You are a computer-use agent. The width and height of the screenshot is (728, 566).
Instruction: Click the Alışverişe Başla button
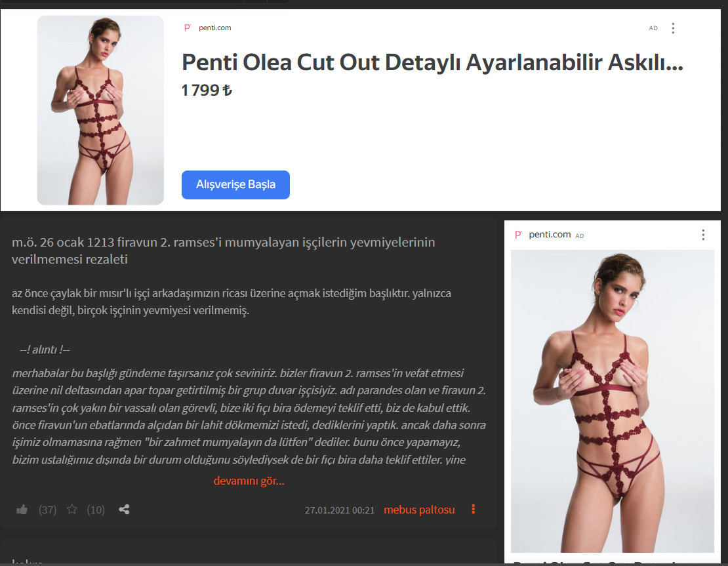coord(235,185)
